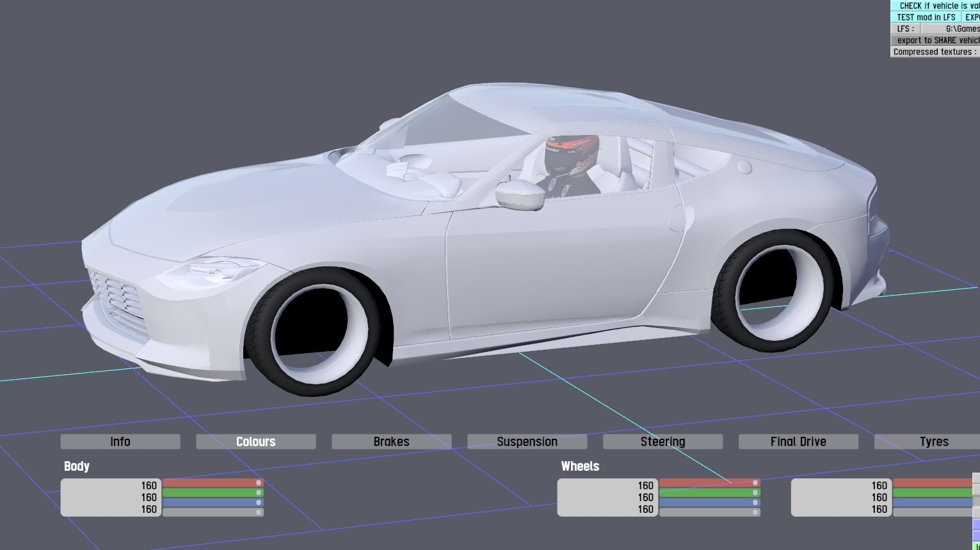Click the Body blue value 160
Viewport: 980px width, 550px height.
tap(149, 510)
